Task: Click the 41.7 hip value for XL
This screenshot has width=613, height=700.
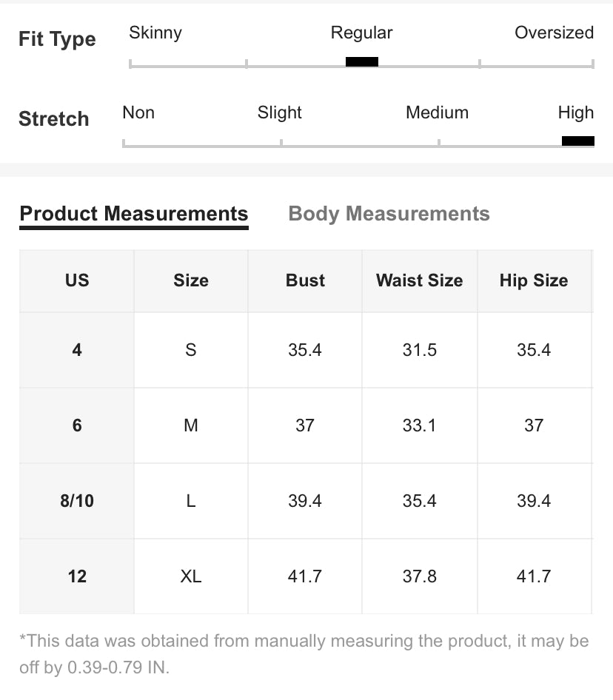Action: [534, 576]
